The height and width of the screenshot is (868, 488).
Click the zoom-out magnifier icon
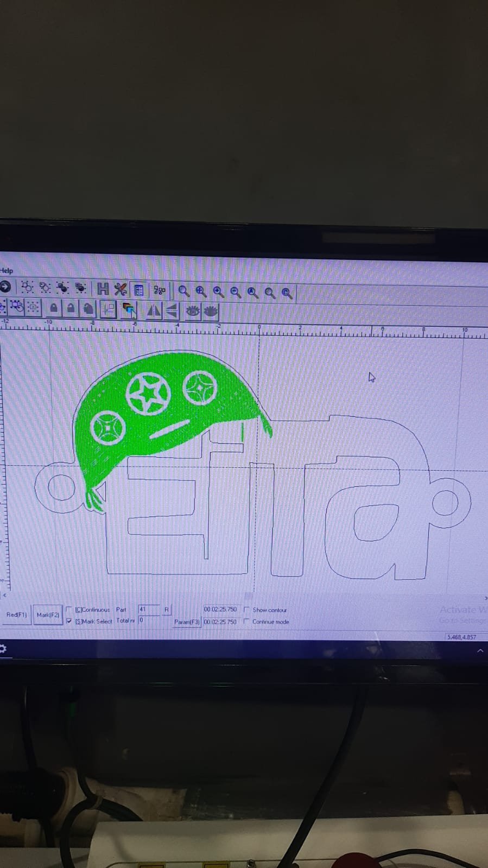tap(236, 292)
